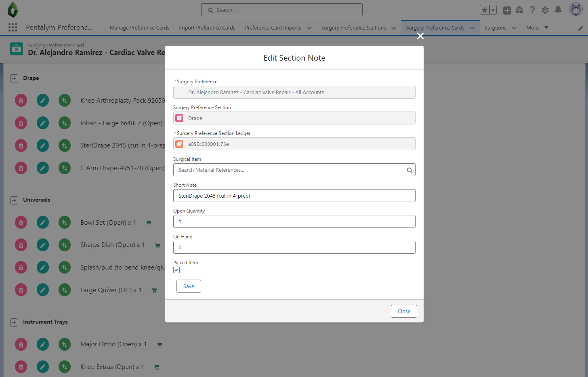Reorder the C Arm Drape item
The width and height of the screenshot is (588, 377).
pyautogui.click(x=65, y=168)
